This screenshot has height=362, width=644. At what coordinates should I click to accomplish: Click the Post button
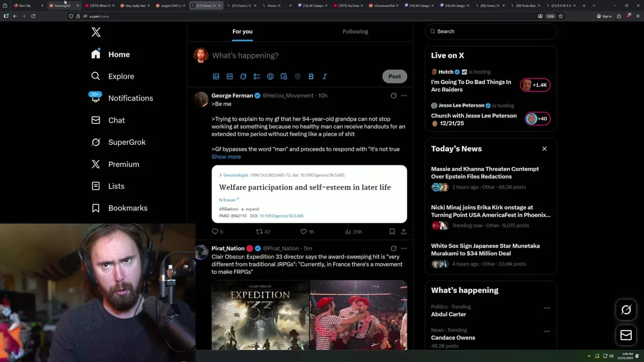click(394, 76)
